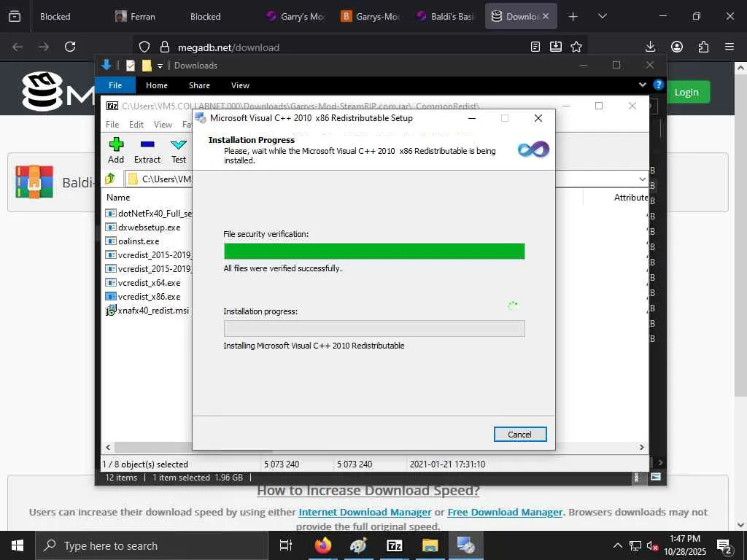Open a new Firefox tab

pyautogui.click(x=573, y=17)
